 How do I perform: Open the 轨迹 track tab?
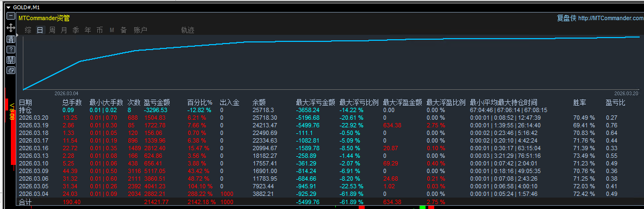(187, 30)
